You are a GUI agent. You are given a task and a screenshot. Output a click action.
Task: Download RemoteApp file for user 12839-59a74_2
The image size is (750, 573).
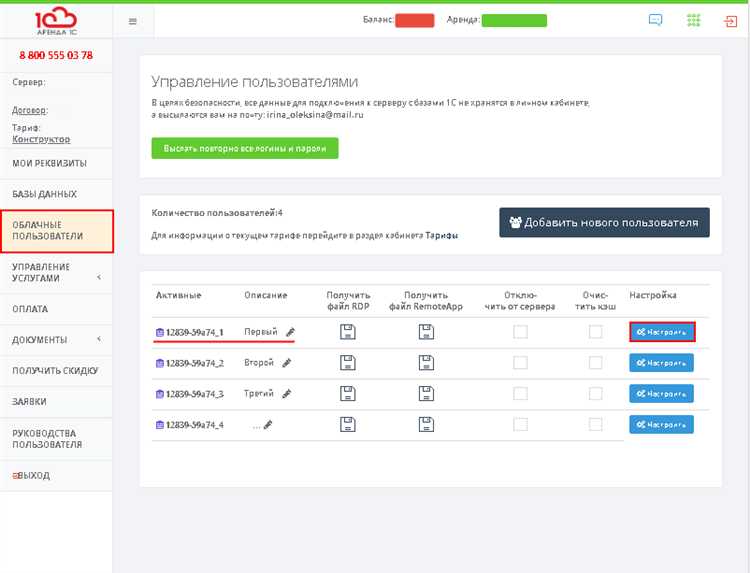(x=426, y=363)
